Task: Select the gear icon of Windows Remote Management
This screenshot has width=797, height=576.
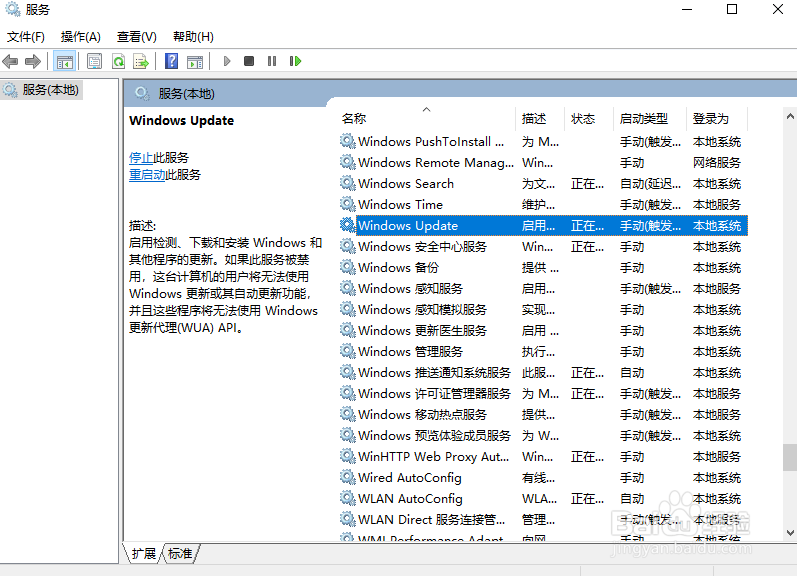Action: click(348, 162)
